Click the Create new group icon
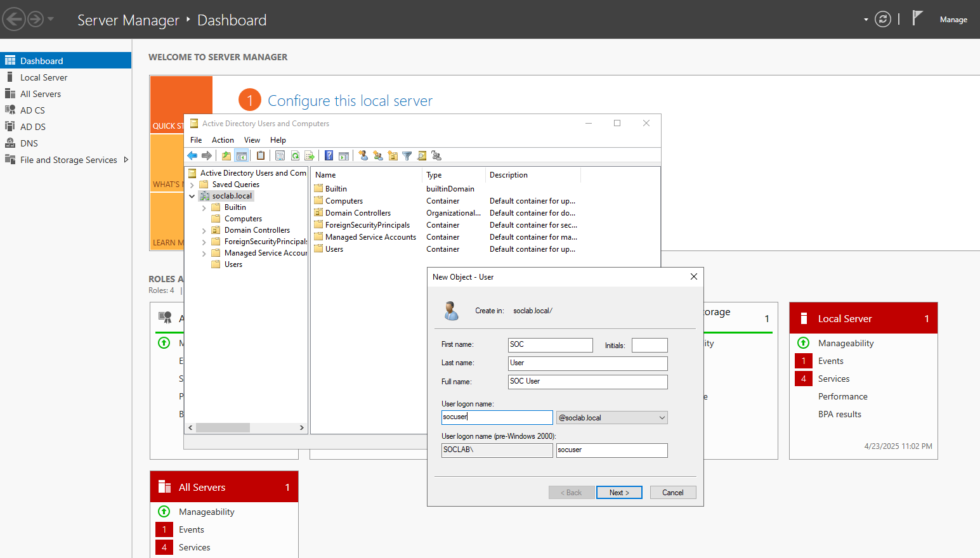The width and height of the screenshot is (980, 558). click(x=378, y=155)
